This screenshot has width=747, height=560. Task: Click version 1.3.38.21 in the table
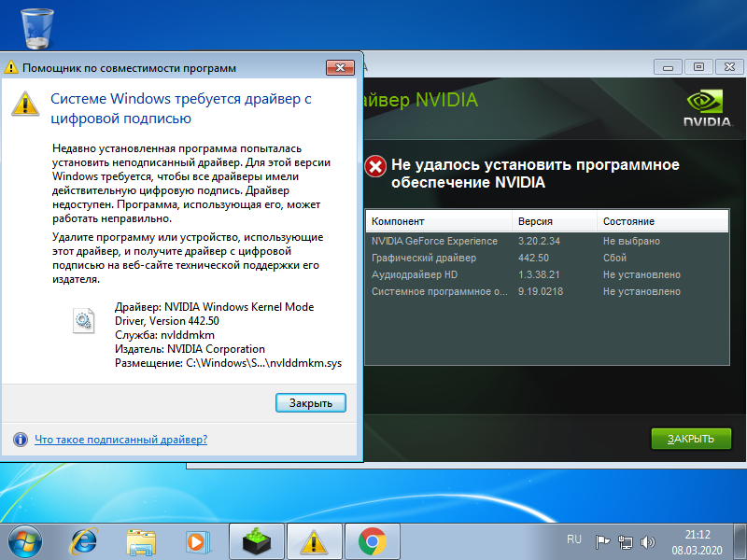(x=540, y=274)
